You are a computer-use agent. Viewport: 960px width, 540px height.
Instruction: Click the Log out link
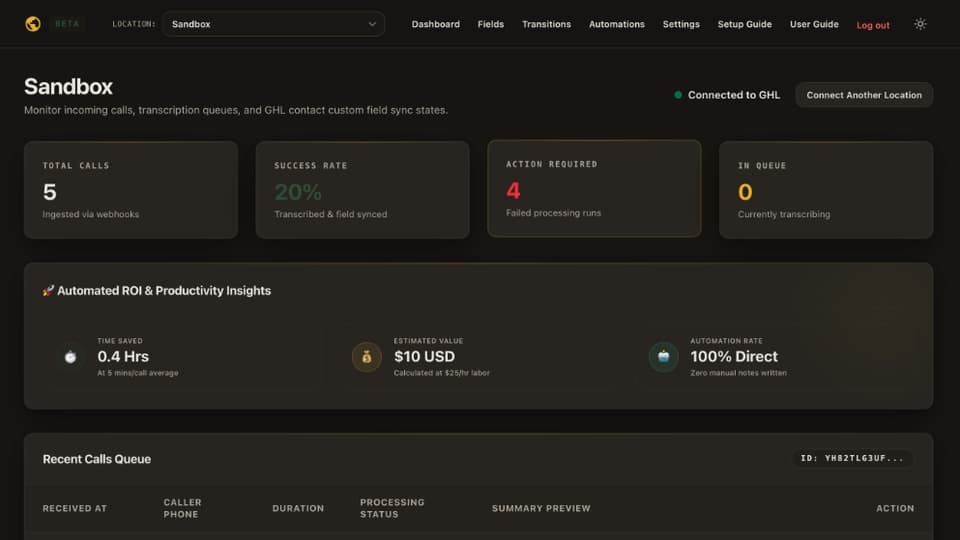[872, 25]
